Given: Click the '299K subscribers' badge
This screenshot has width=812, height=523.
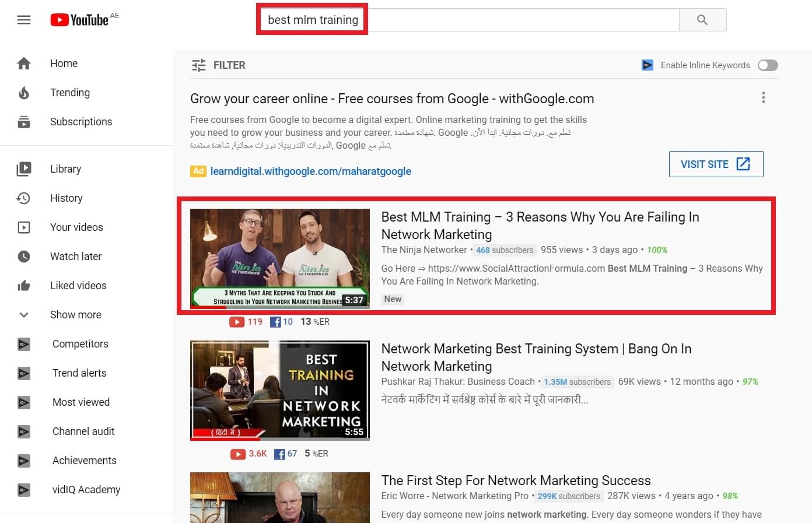Looking at the screenshot, I should tap(569, 496).
